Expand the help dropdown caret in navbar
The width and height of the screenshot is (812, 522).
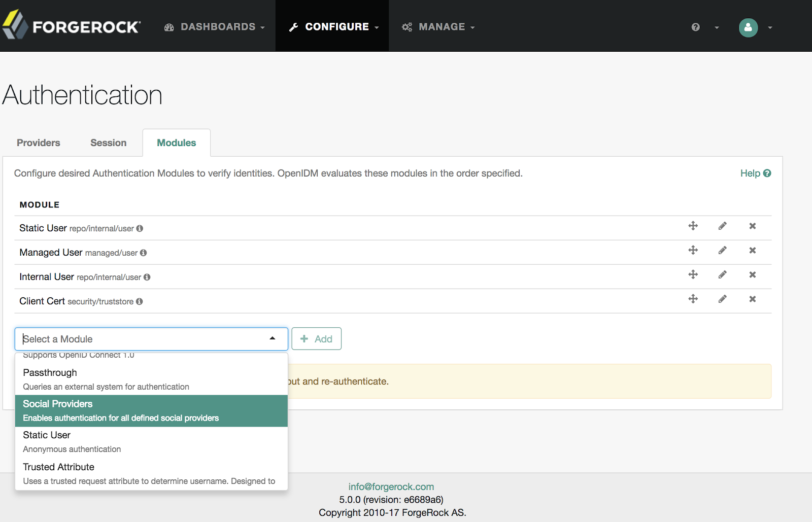tap(717, 27)
